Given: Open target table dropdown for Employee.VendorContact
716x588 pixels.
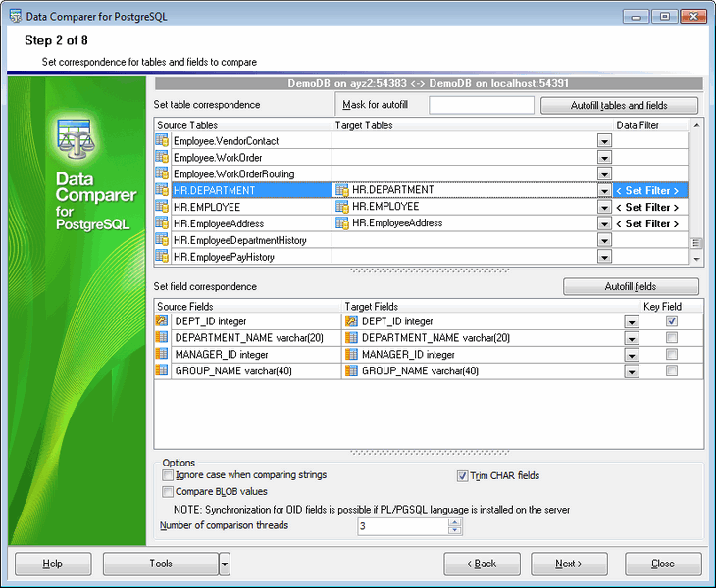Looking at the screenshot, I should [x=604, y=141].
